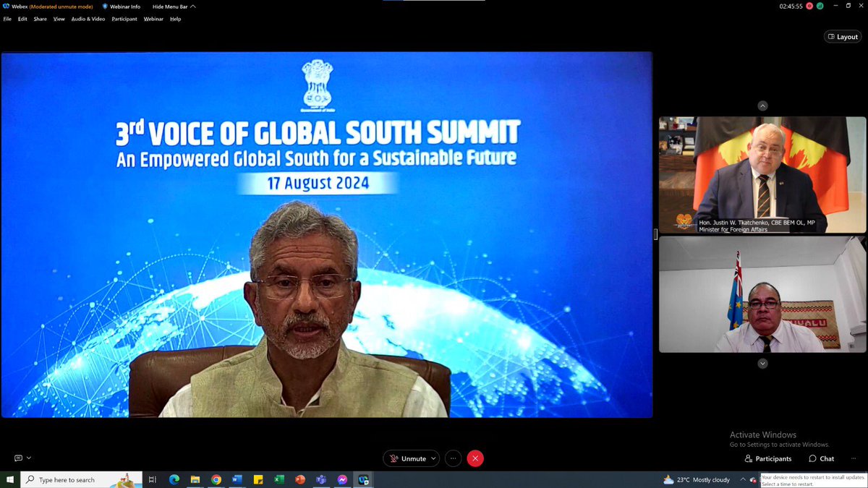This screenshot has height=488, width=868.
Task: Open Messenger from the taskbar
Action: (342, 479)
